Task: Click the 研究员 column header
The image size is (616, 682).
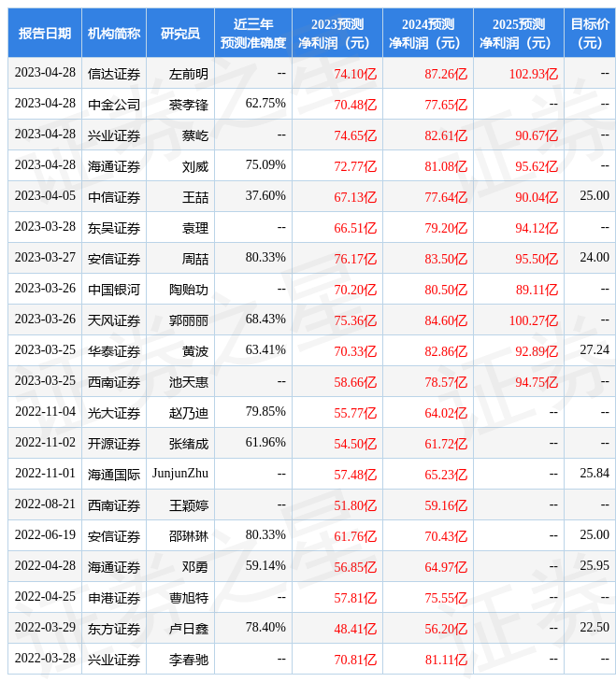Action: pyautogui.click(x=180, y=33)
